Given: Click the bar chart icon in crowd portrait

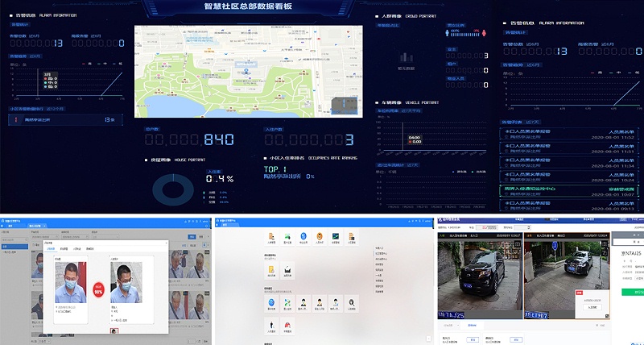Looking at the screenshot, I should [407, 57].
